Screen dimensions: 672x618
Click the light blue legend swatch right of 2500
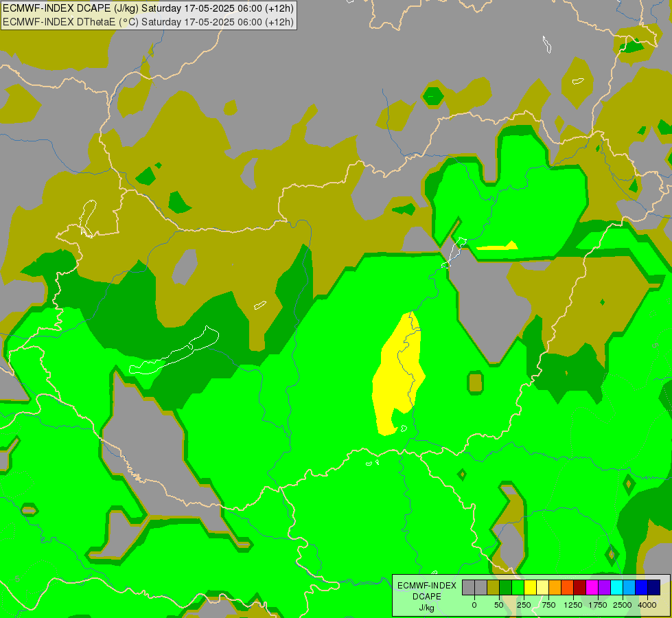pyautogui.click(x=629, y=587)
